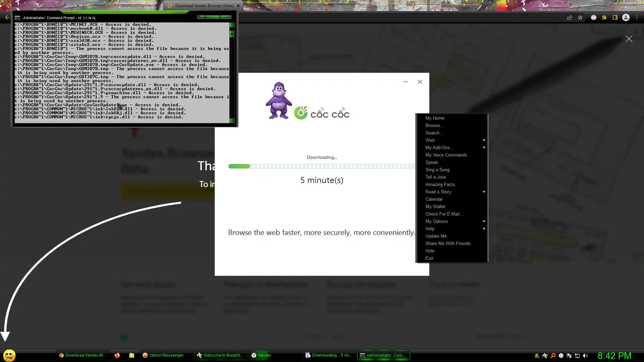
Task: Click the magnifier icon in system tray
Action: pyautogui.click(x=553, y=356)
